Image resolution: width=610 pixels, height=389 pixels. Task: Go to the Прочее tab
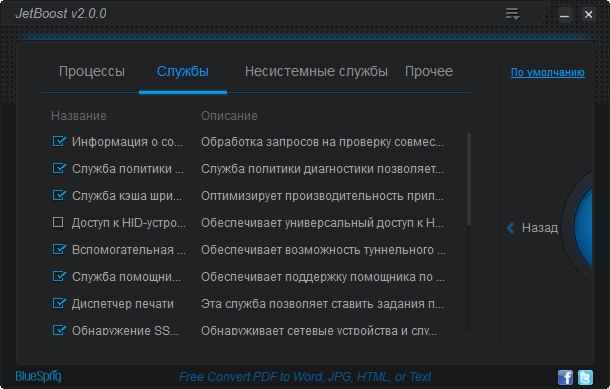click(429, 72)
